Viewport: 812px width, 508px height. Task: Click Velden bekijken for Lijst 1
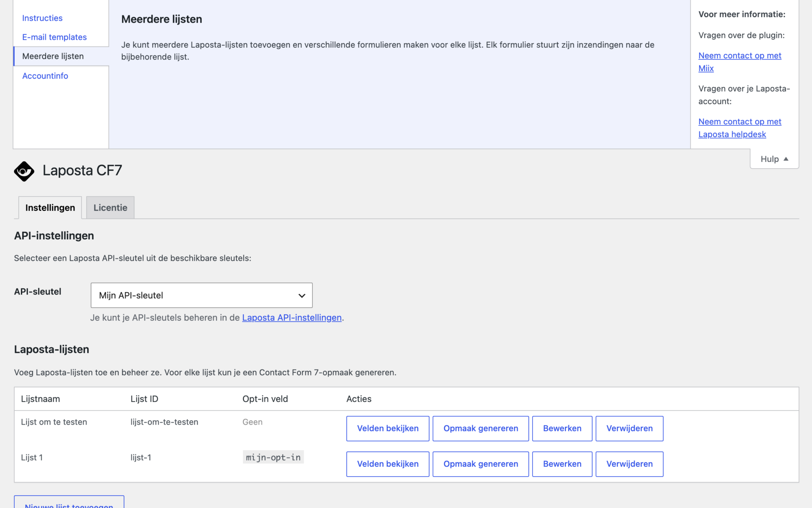tap(388, 464)
